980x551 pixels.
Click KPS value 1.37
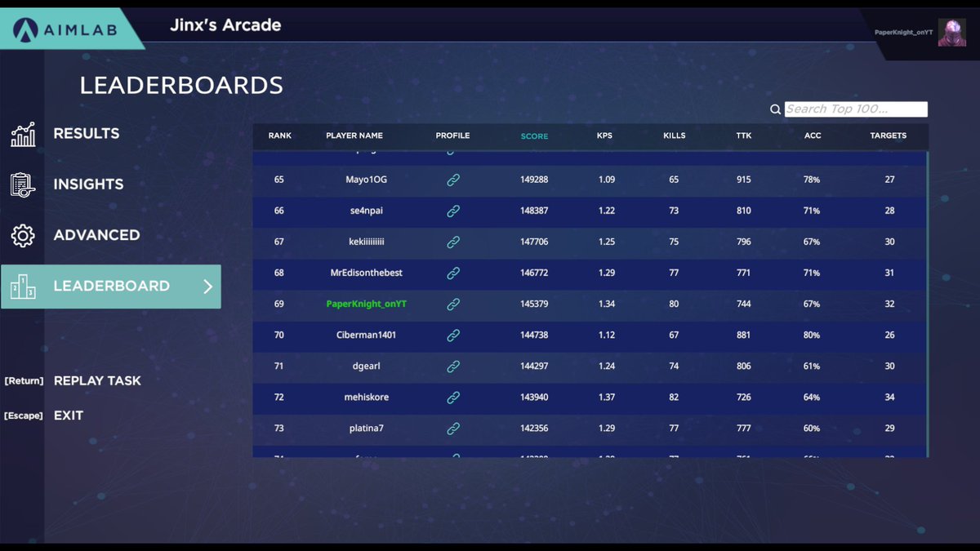(605, 398)
